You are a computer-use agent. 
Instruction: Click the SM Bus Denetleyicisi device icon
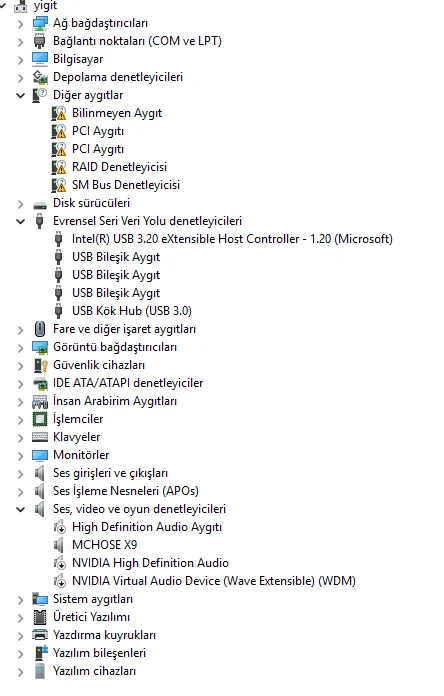click(x=59, y=185)
